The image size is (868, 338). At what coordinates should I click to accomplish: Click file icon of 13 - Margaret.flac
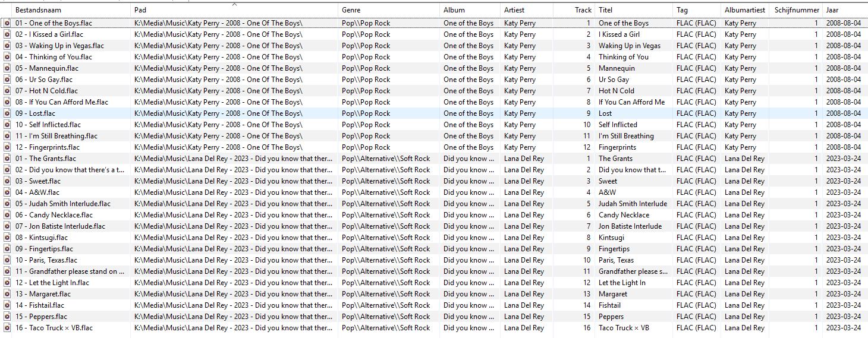tap(7, 294)
